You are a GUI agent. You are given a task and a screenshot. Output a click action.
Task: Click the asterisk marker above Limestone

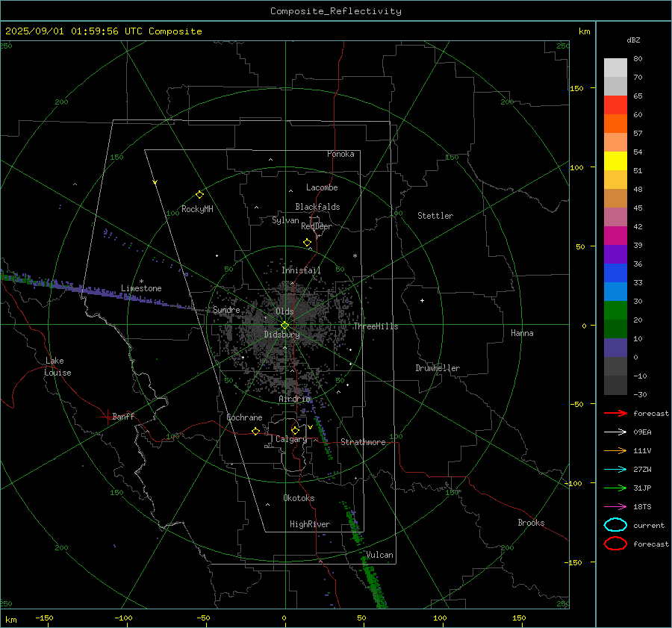tap(141, 282)
